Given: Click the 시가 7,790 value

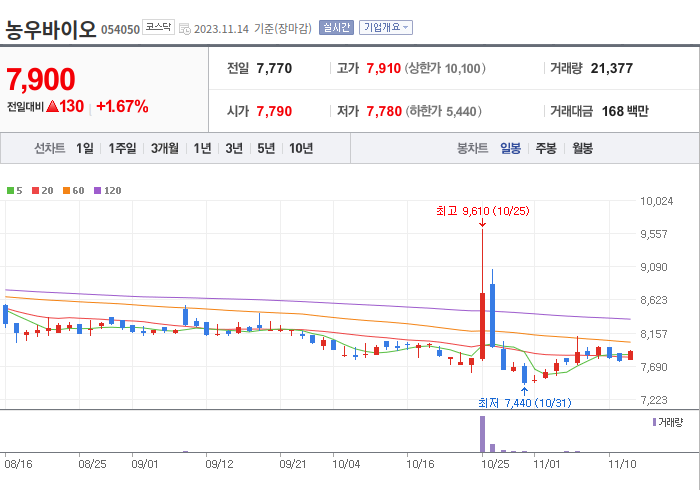Looking at the screenshot, I should tap(274, 111).
